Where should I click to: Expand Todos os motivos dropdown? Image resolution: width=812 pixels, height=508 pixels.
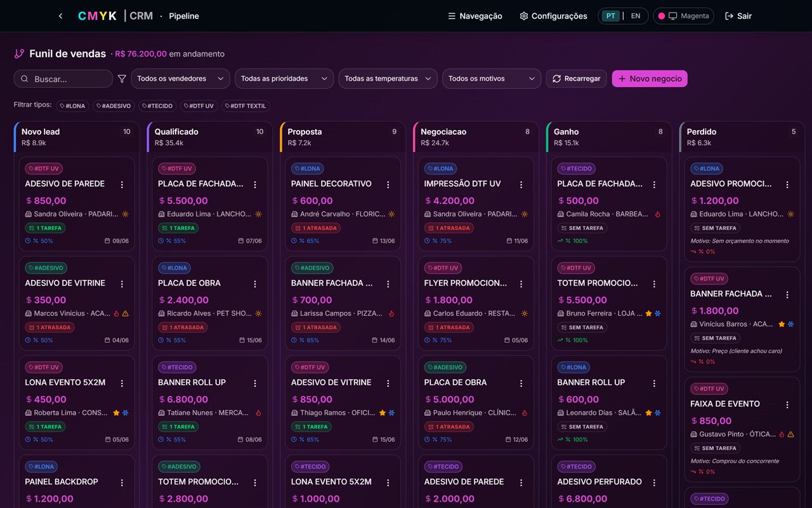pyautogui.click(x=492, y=79)
